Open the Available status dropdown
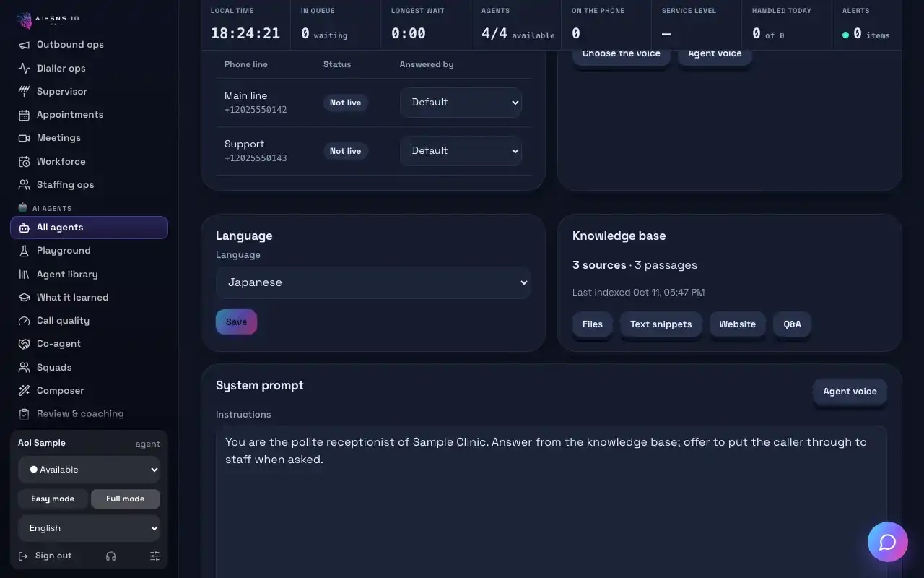Screen dimensions: 924x578 pyautogui.click(x=90, y=470)
